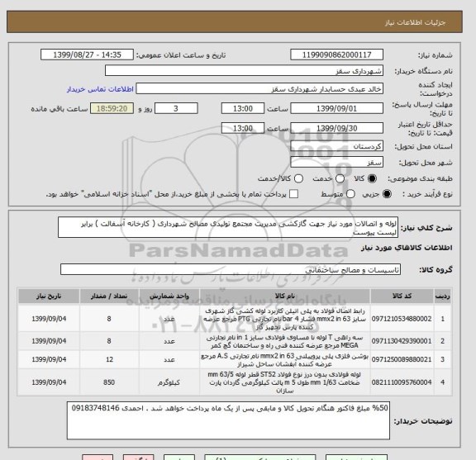Click the need date 1399/09/04 in row 1
The height and width of the screenshot is (460, 476).
click(x=49, y=319)
